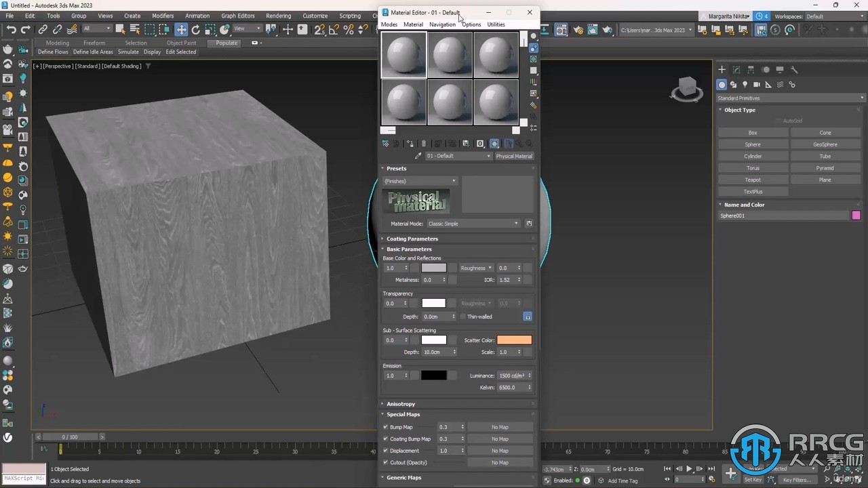Open Select by Name list
This screenshot has width=868, height=488.
pos(134,29)
